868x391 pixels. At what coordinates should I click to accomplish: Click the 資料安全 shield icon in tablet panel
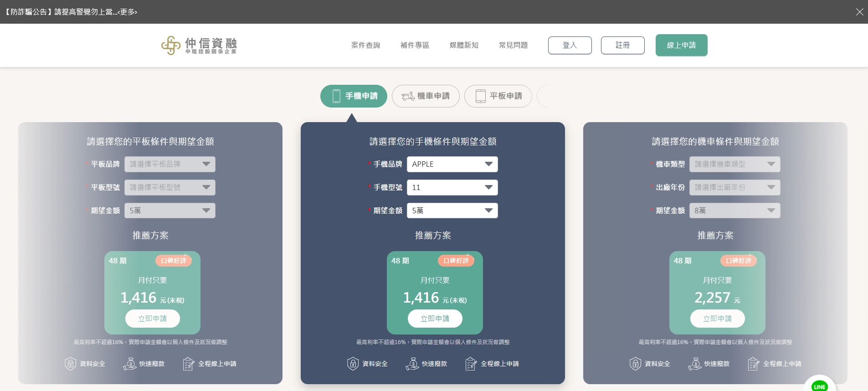click(70, 364)
